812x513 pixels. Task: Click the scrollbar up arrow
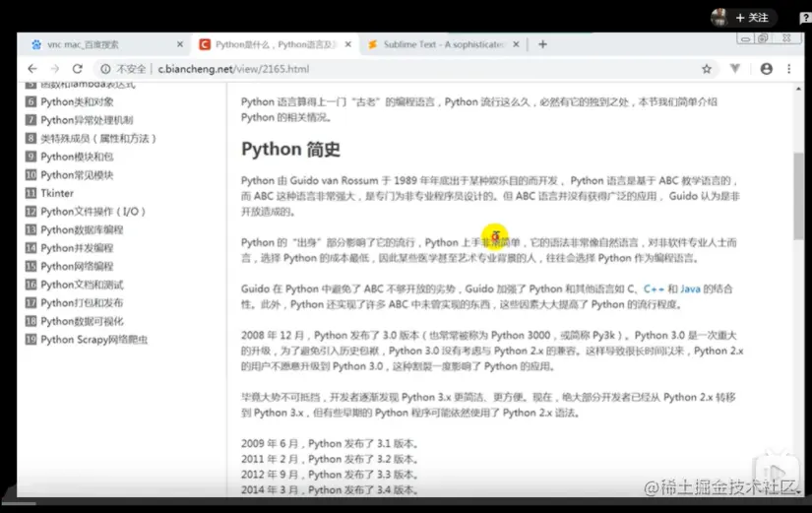click(x=798, y=90)
